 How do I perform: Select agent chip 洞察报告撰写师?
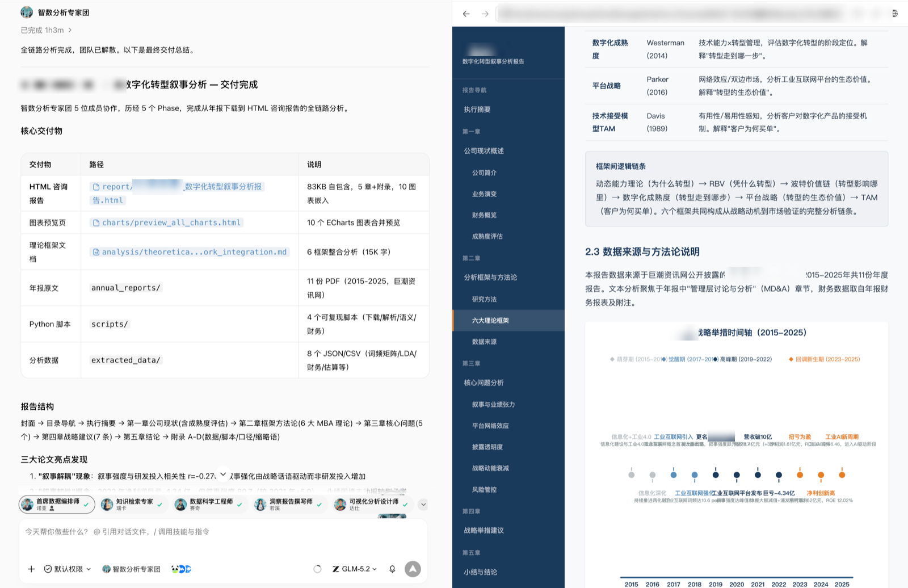point(289,504)
